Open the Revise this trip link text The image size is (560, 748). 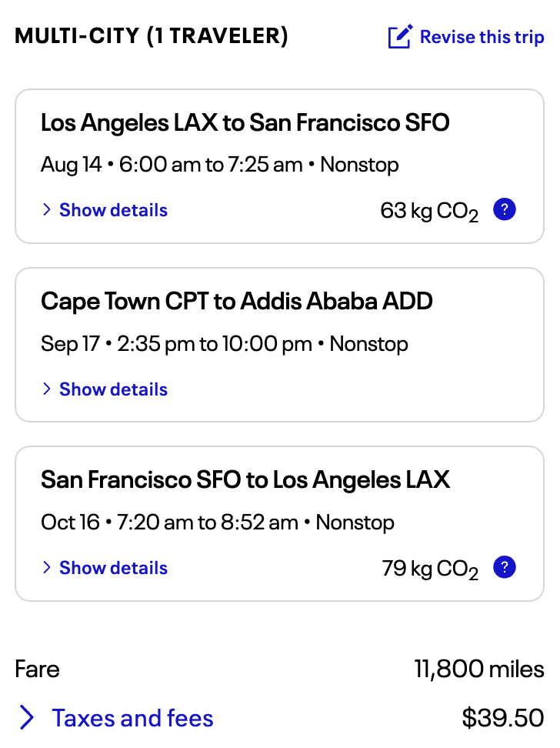482,37
